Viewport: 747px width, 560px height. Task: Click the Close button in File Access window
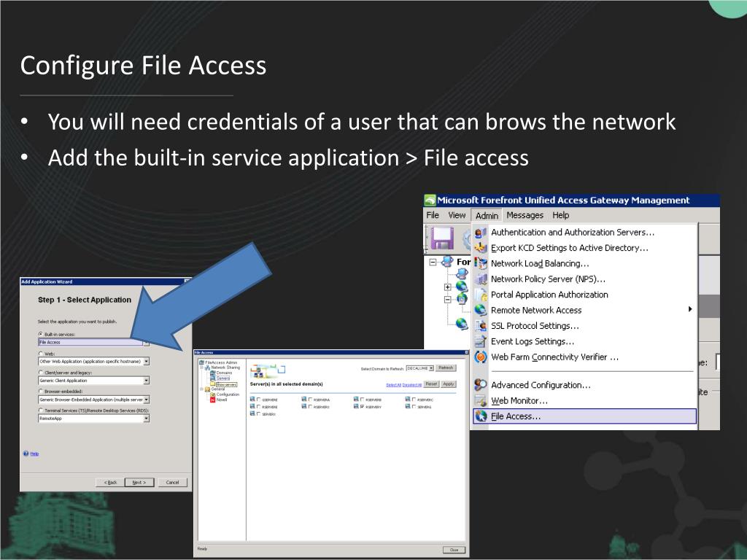pyautogui.click(x=454, y=550)
